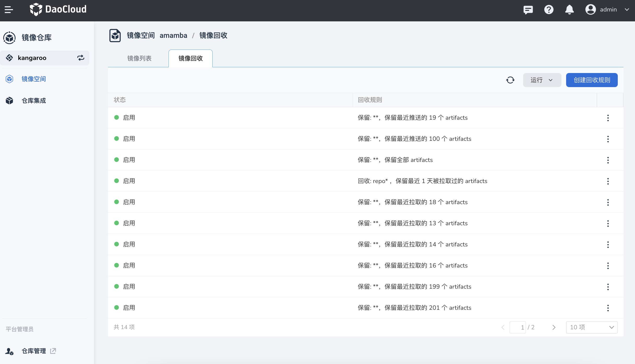
Task: Open 仓库集成 in the sidebar
Action: pos(34,101)
